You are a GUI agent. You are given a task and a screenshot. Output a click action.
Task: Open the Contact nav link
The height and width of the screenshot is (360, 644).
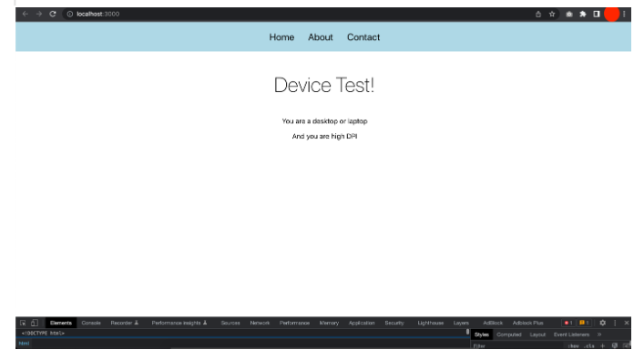pos(363,37)
